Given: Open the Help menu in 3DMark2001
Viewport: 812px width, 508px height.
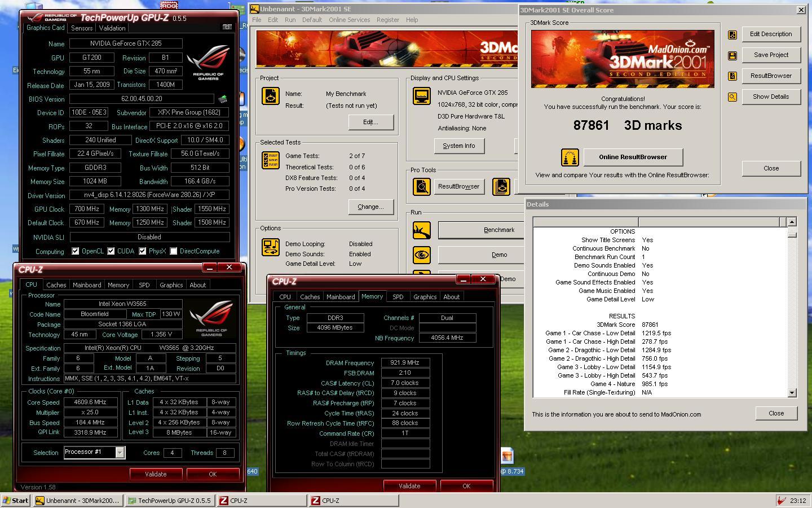Looking at the screenshot, I should (412, 20).
